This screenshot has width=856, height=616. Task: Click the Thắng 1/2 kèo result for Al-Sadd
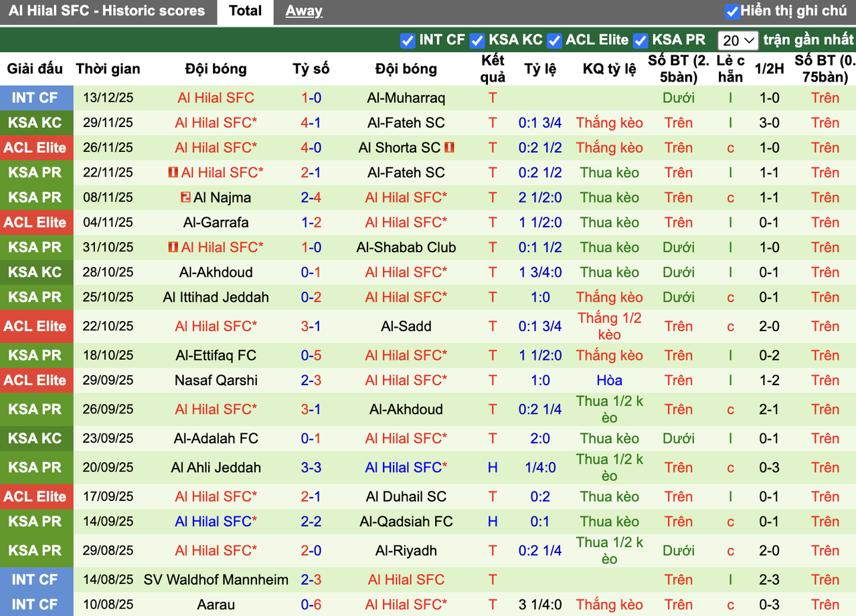pyautogui.click(x=609, y=326)
